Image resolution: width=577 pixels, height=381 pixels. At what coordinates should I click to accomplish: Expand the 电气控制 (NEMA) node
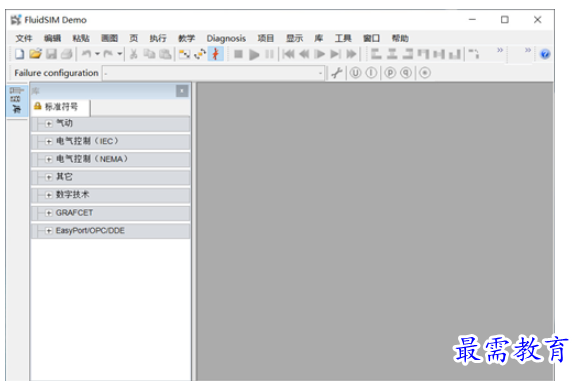pyautogui.click(x=49, y=159)
